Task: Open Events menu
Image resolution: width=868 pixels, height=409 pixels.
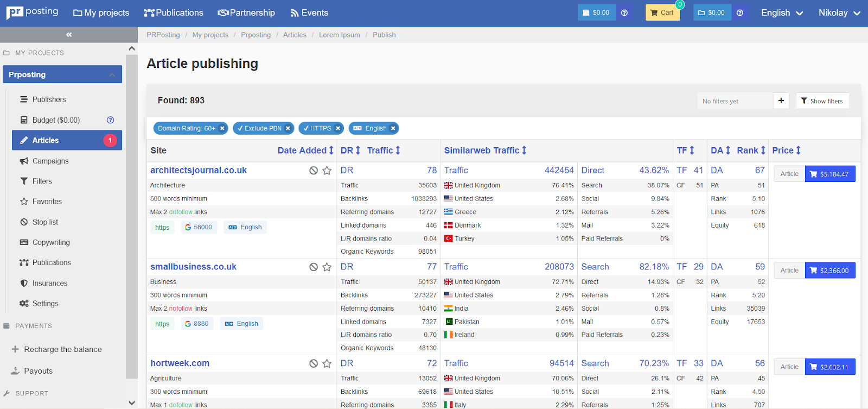Action: coord(309,12)
